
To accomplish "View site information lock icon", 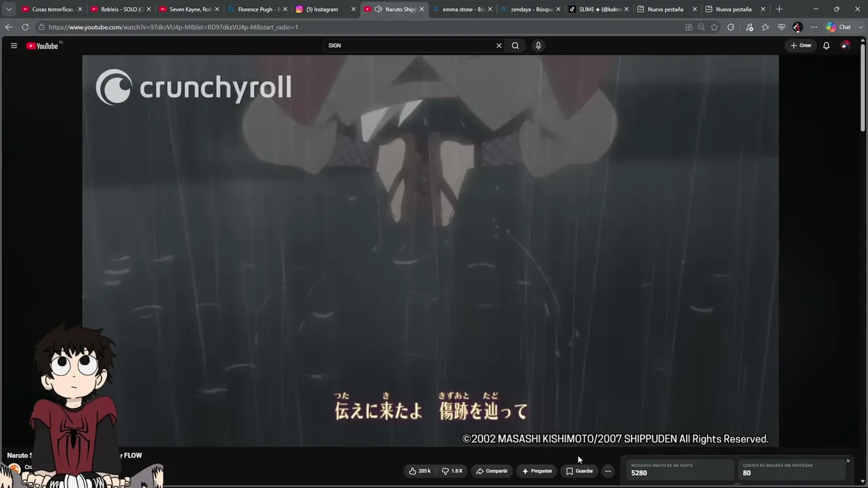I will click(41, 27).
